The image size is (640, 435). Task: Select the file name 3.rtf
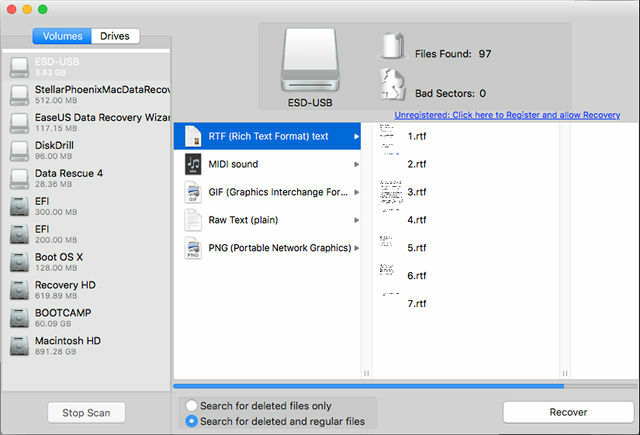(x=417, y=192)
